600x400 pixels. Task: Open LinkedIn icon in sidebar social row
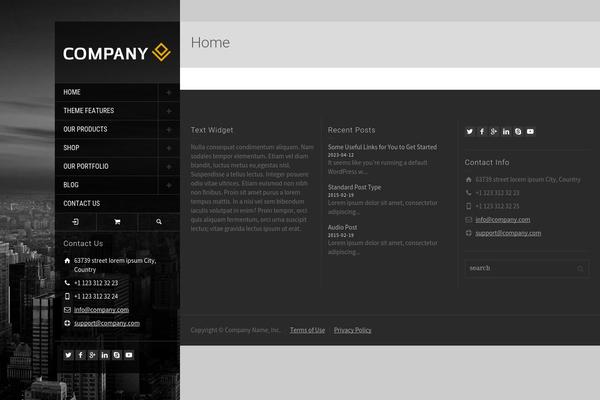coord(104,355)
